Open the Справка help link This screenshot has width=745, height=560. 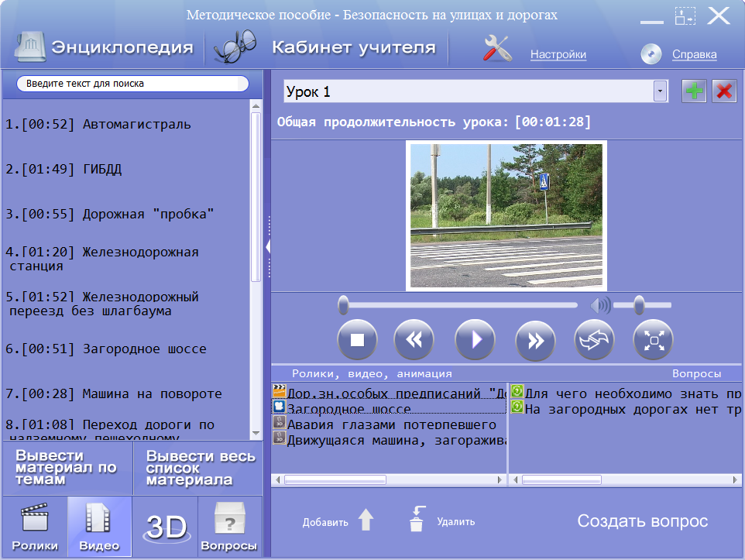click(694, 54)
